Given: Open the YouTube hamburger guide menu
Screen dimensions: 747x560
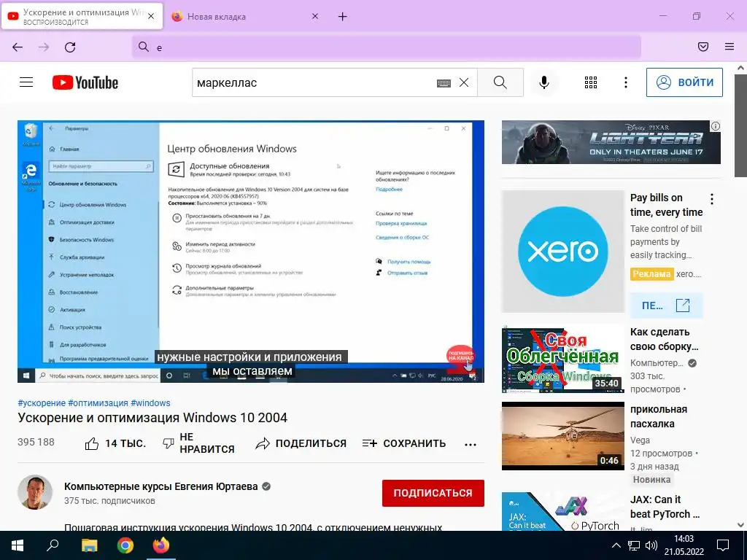Looking at the screenshot, I should coord(26,82).
